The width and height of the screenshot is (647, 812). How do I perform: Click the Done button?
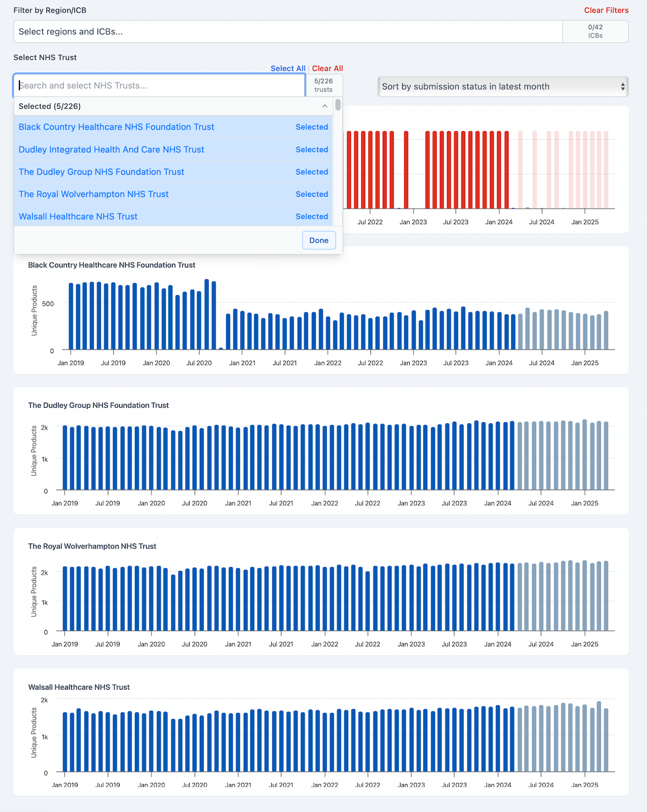pyautogui.click(x=319, y=240)
